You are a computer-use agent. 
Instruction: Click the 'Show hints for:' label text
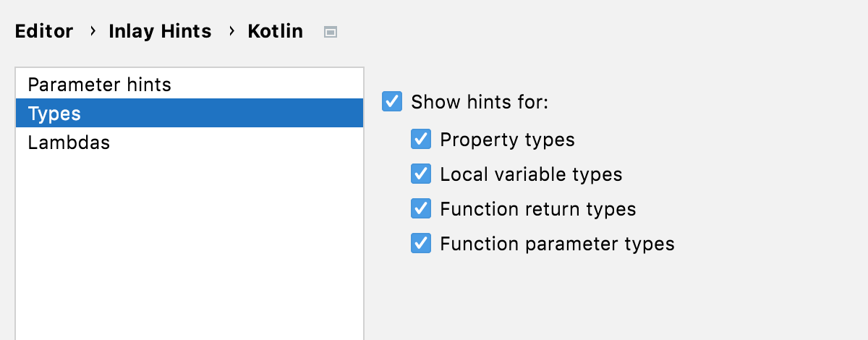[x=480, y=102]
